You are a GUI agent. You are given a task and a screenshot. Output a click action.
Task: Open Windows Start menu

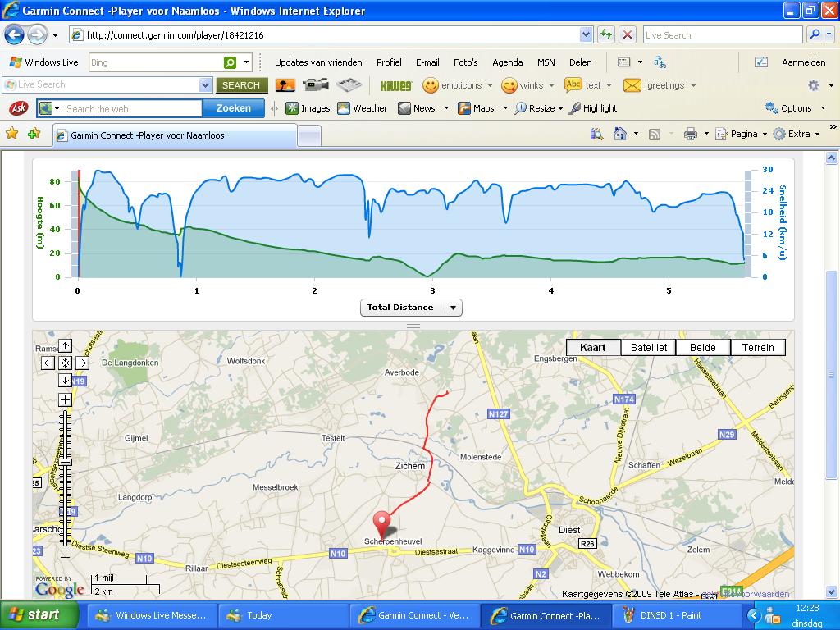[39, 615]
